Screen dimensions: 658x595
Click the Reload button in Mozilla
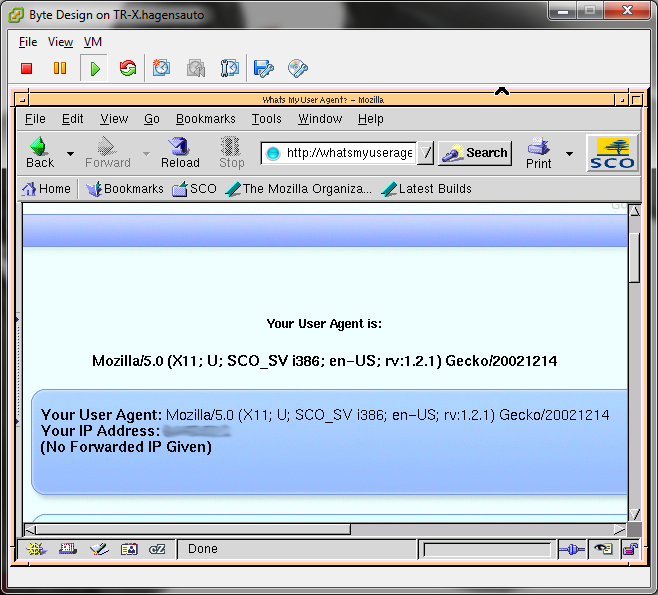point(180,153)
